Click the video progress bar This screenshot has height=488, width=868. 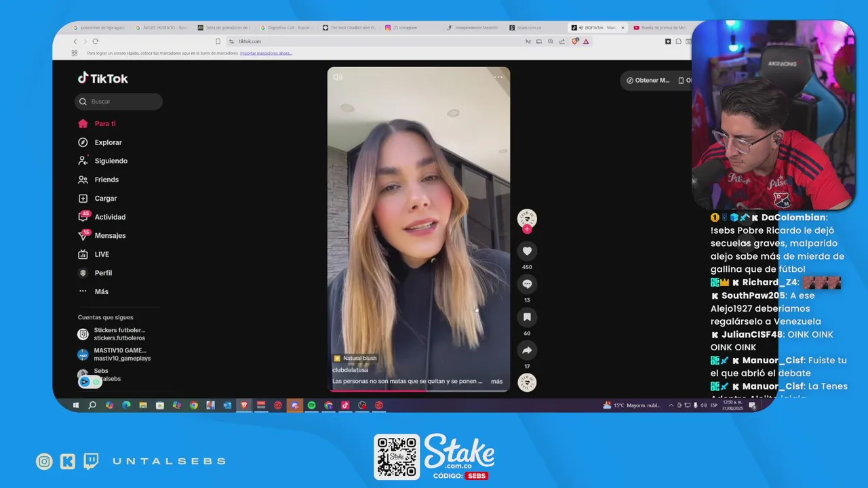click(418, 390)
